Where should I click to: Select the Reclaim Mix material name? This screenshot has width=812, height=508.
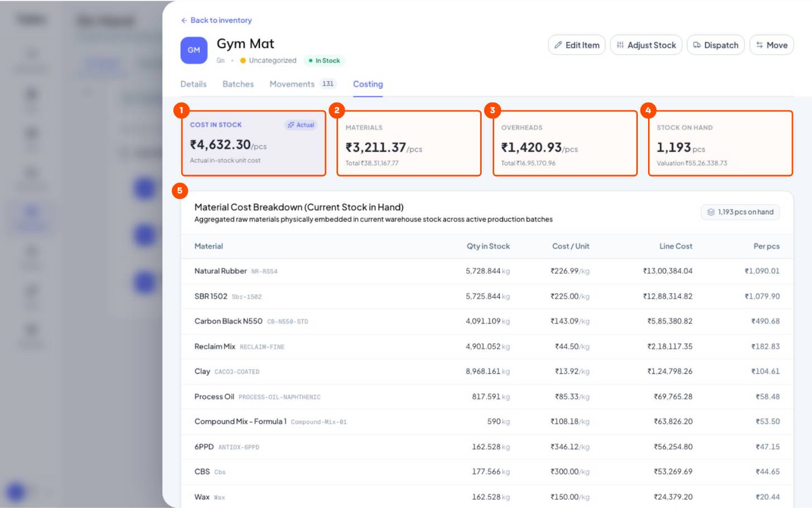click(x=215, y=346)
